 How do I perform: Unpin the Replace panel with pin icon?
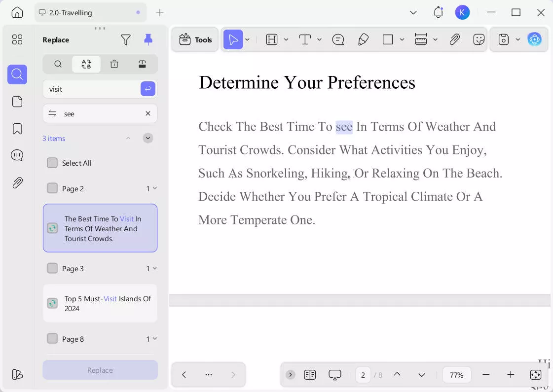pos(148,40)
